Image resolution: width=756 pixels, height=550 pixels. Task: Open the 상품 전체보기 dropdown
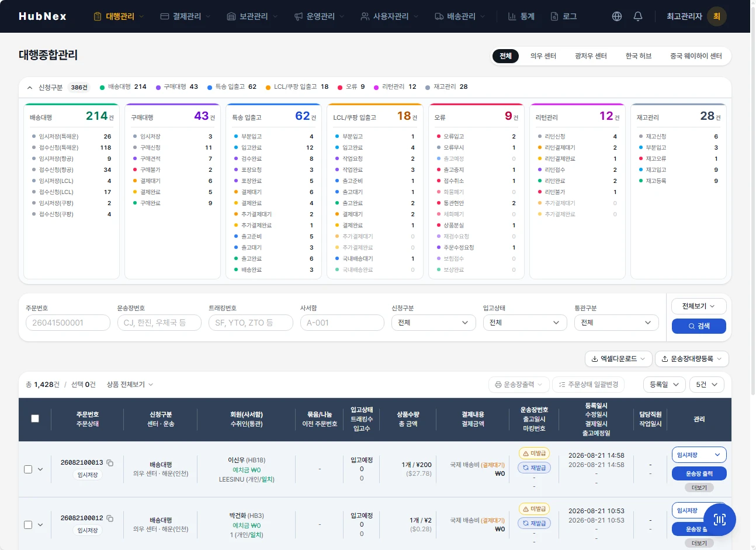[x=130, y=385]
